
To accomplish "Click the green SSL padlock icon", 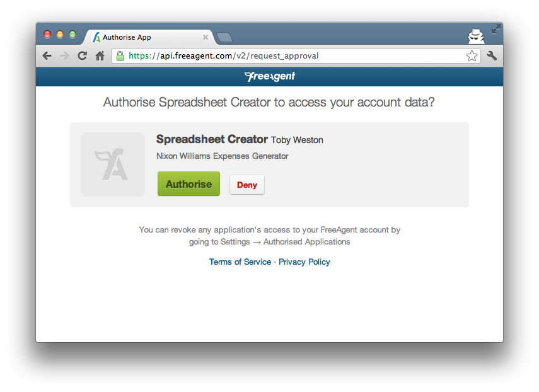I will click(x=120, y=55).
